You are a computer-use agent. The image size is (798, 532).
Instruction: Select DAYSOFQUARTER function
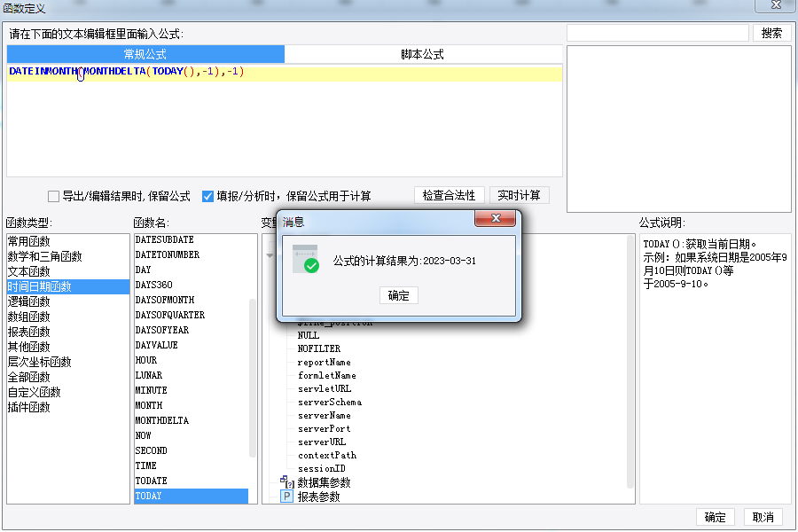coord(192,315)
